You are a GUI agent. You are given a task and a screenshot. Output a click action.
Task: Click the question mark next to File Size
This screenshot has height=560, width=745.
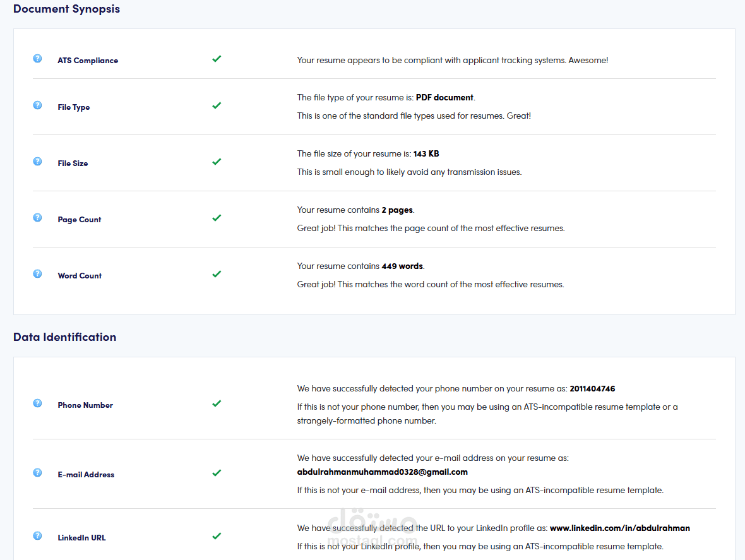point(37,162)
